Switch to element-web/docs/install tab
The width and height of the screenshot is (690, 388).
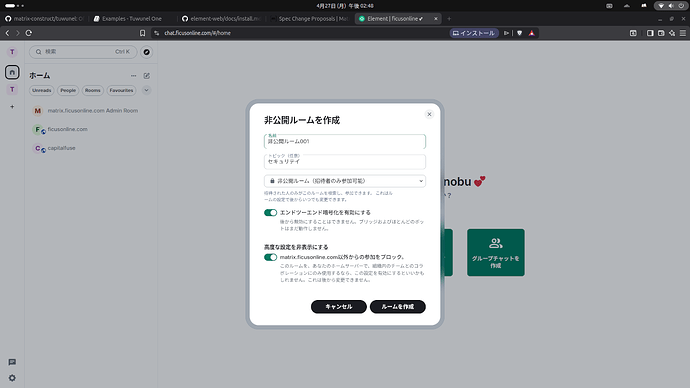pyautogui.click(x=222, y=18)
